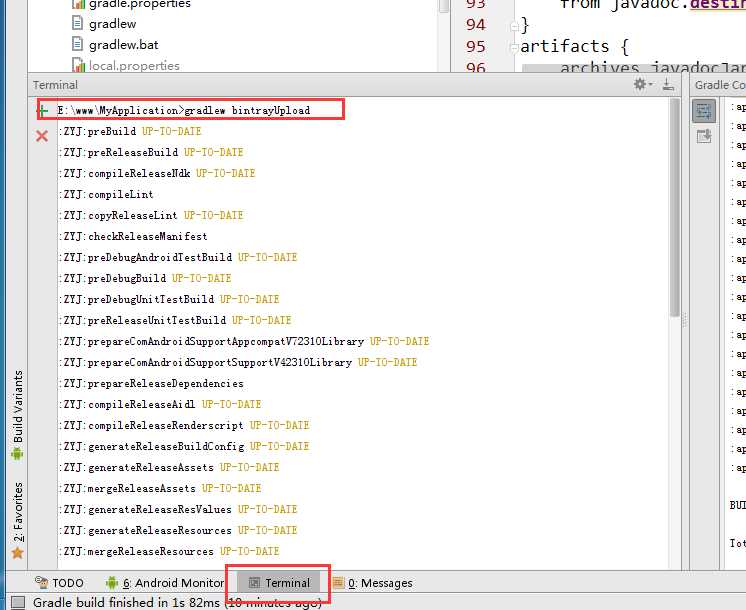Click the :ZYJ:prepareReleaseDependencies output line

(151, 384)
